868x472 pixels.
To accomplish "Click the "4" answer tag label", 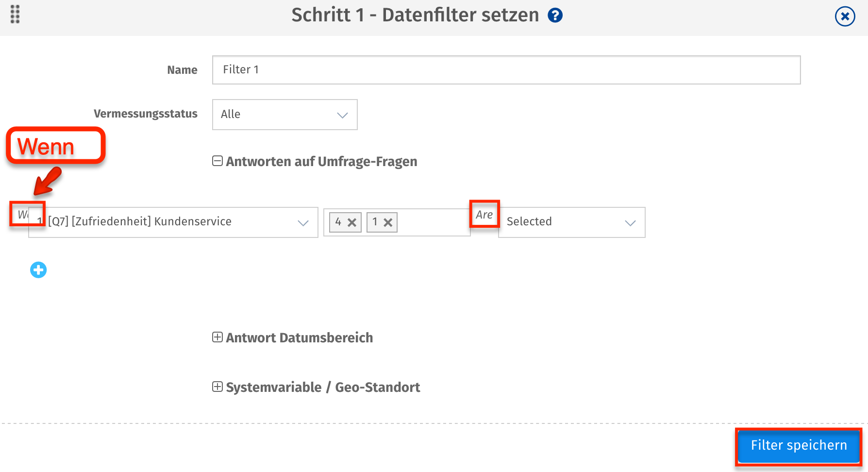I will coord(338,222).
